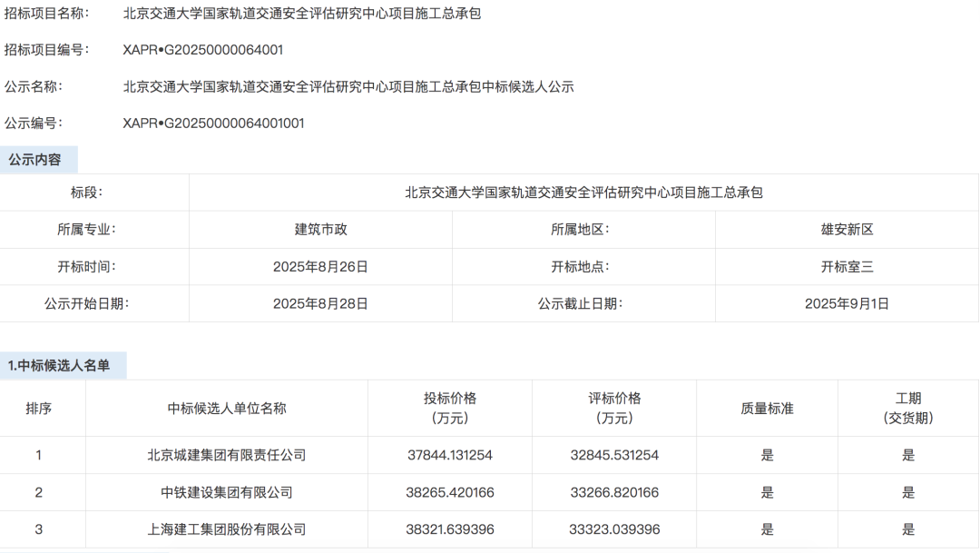Image resolution: width=980 pixels, height=553 pixels.
Task: Select the bid opening date 2025年8月26日
Action: [x=320, y=266]
